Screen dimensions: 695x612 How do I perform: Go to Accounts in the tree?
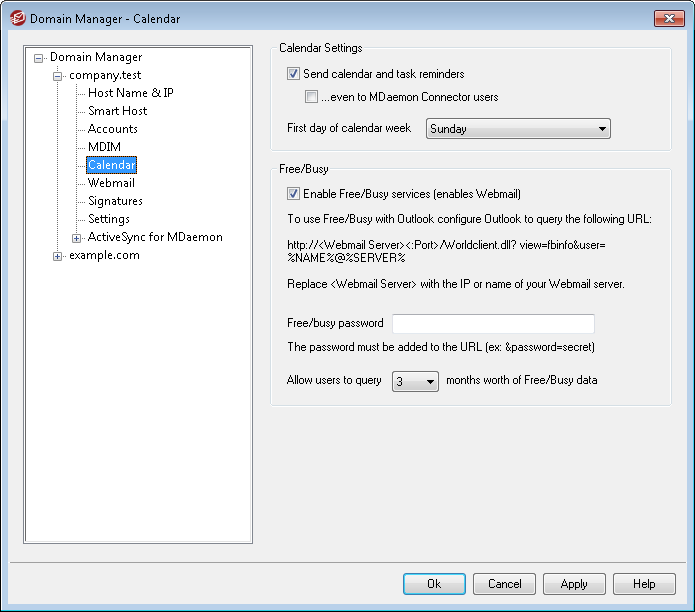pyautogui.click(x=112, y=129)
